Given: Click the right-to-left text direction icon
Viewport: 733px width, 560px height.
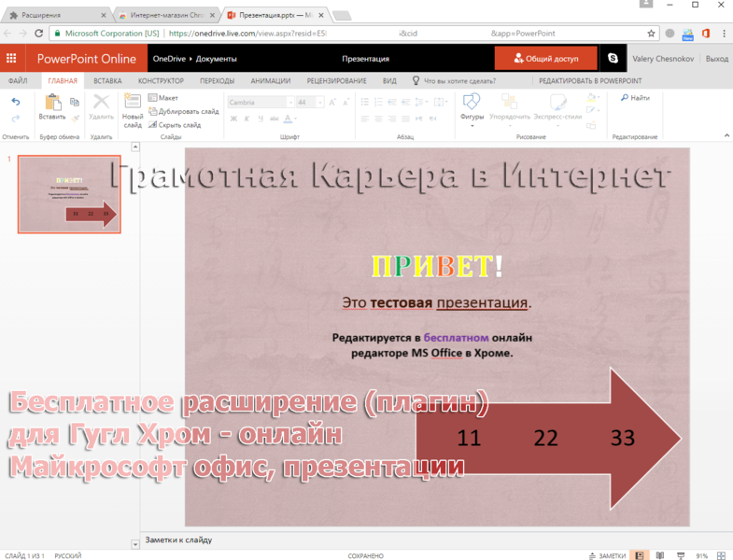Looking at the screenshot, I should pyautogui.click(x=433, y=119).
